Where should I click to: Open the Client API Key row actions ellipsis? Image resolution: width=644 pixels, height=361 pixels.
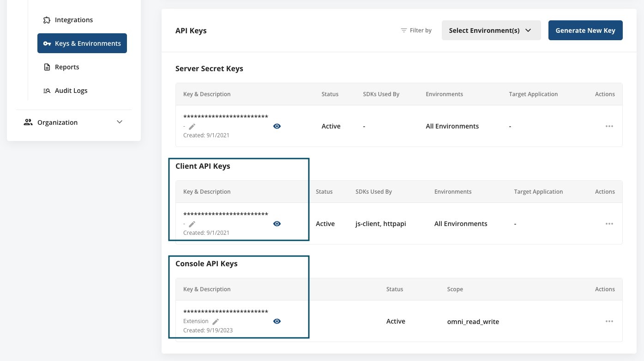(x=609, y=223)
